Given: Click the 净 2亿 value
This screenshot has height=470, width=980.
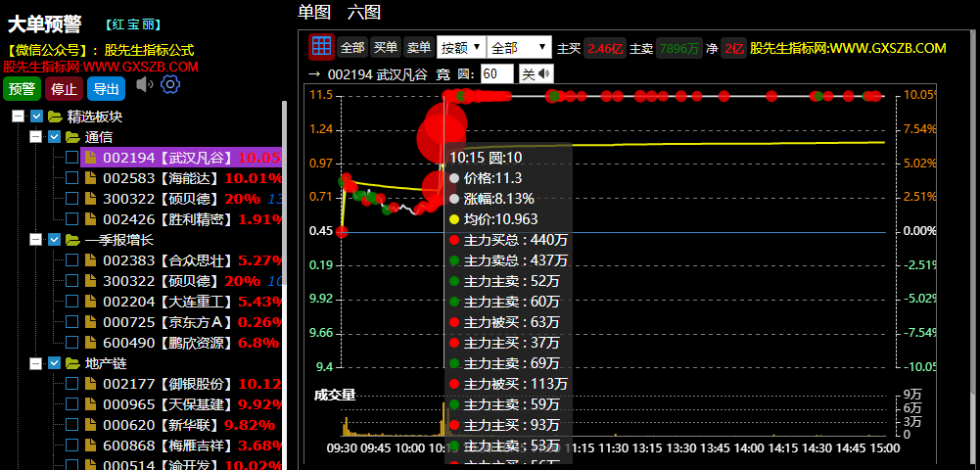Looking at the screenshot, I should click(x=733, y=48).
